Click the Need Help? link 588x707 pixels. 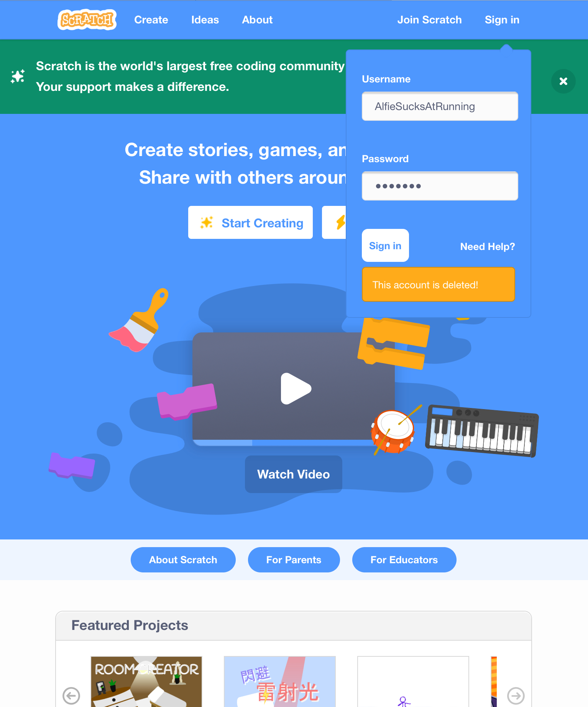[x=487, y=246]
